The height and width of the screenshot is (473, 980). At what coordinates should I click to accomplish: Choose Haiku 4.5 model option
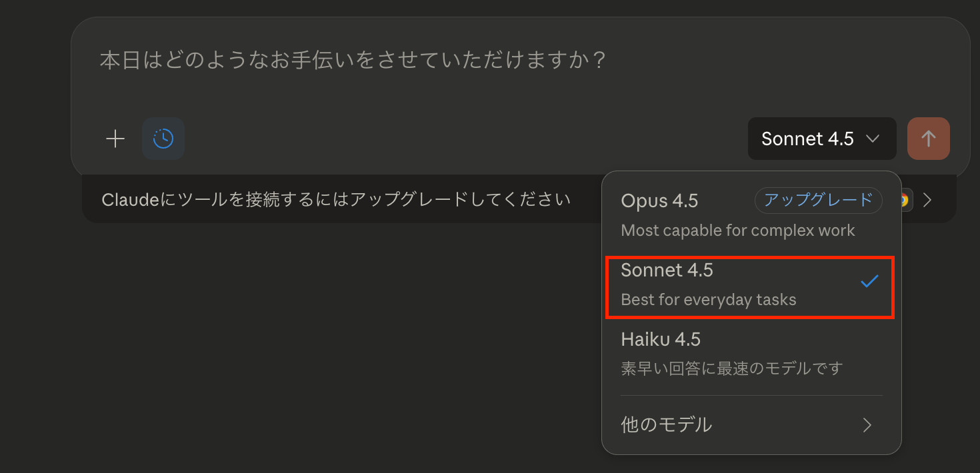[751, 354]
